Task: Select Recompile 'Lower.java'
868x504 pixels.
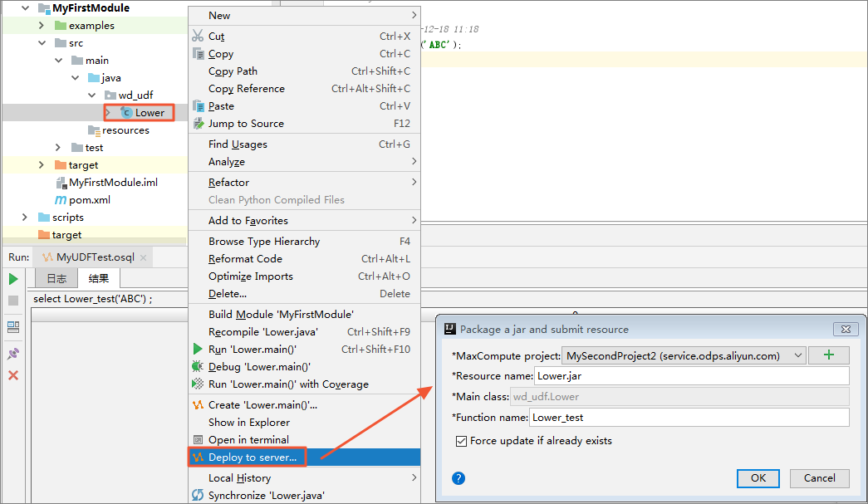Action: click(x=305, y=332)
